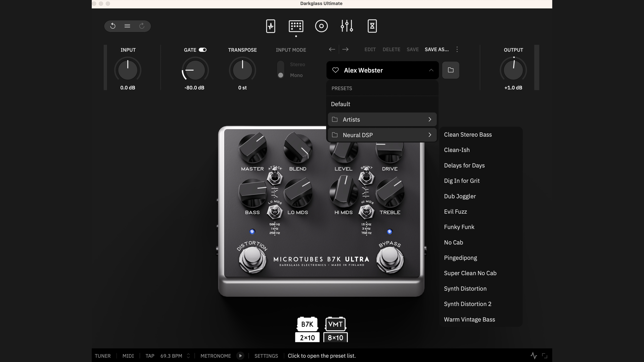Screen dimensions: 644x362
Task: Click the 69.3 BPM tempo value
Action: pos(171,356)
